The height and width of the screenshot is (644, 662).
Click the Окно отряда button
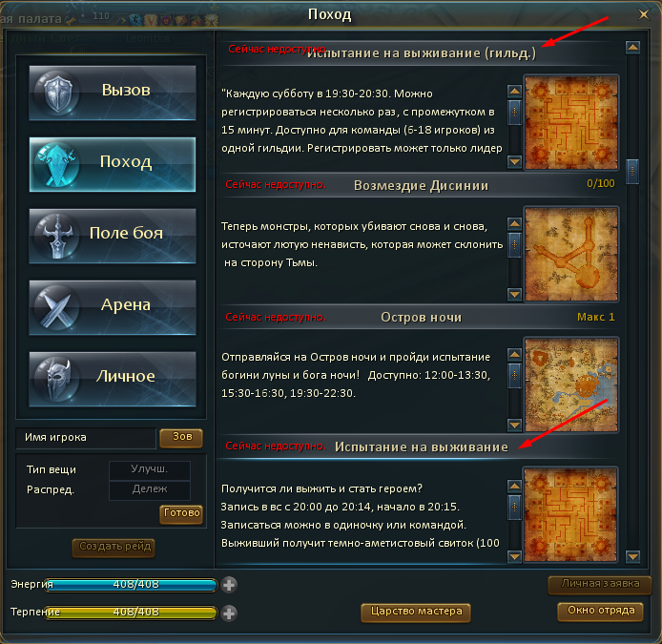click(600, 612)
